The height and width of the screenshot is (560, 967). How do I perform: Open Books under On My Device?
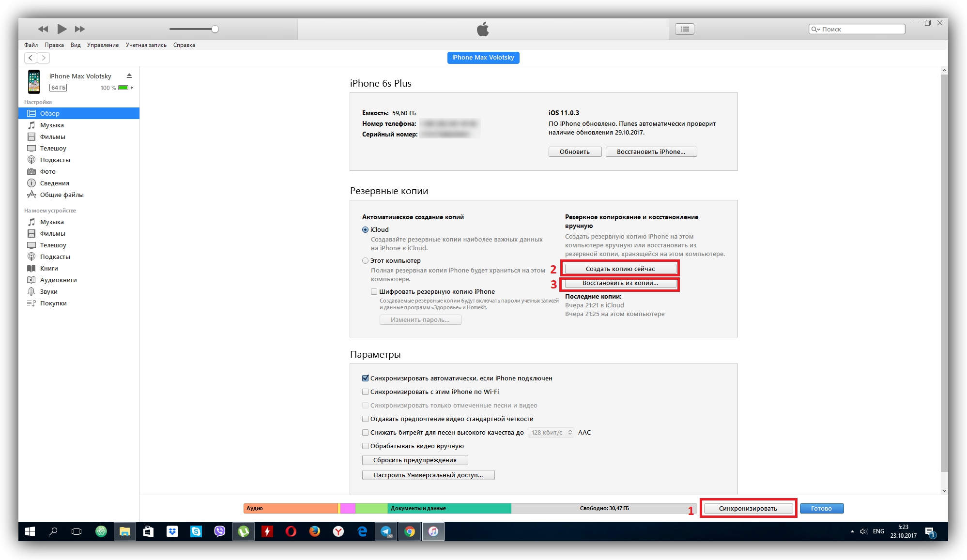click(x=49, y=268)
